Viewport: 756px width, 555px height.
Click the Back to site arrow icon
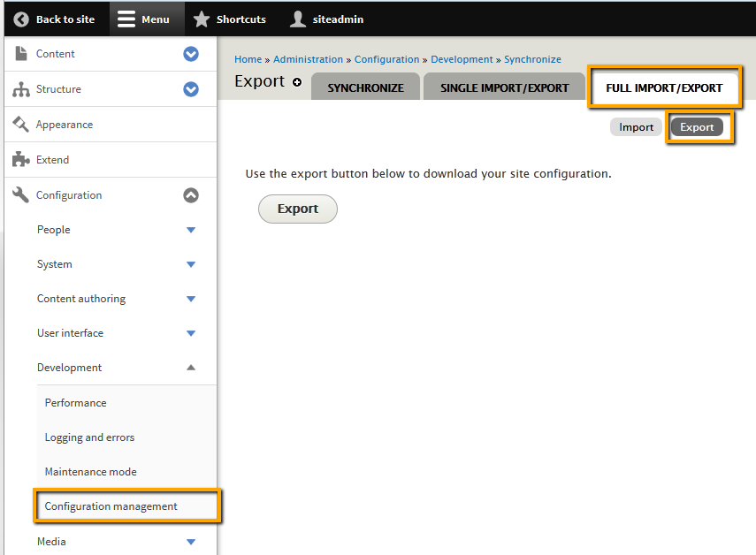(21, 19)
